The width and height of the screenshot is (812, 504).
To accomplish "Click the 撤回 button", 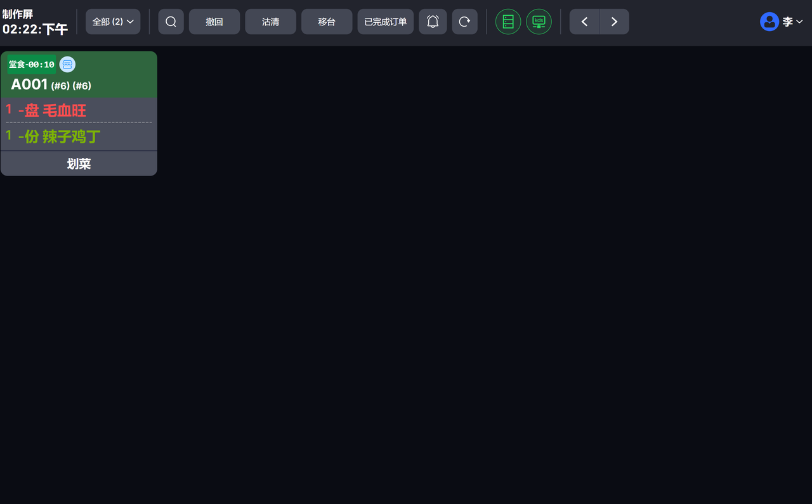I will point(214,22).
